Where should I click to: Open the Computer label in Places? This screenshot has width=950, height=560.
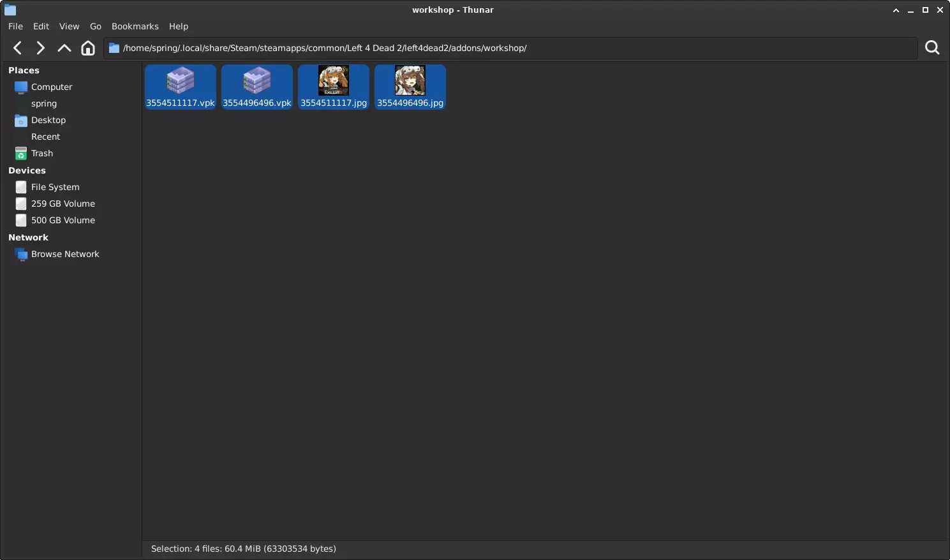point(52,87)
